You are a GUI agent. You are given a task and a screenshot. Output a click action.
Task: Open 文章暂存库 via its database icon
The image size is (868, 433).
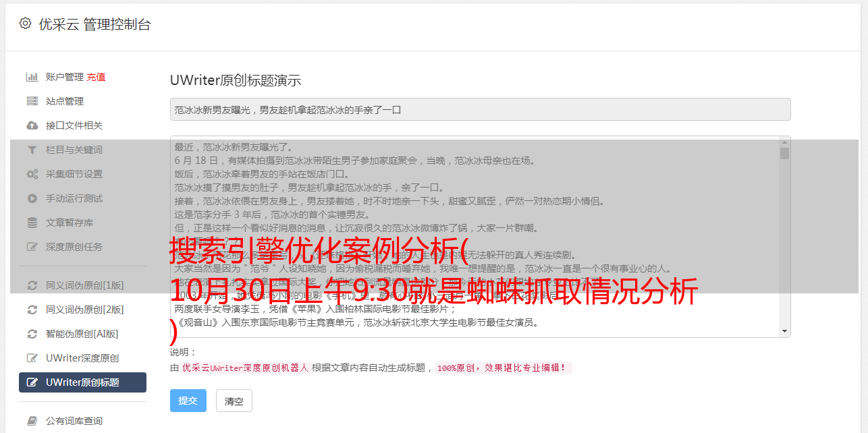tap(32, 223)
